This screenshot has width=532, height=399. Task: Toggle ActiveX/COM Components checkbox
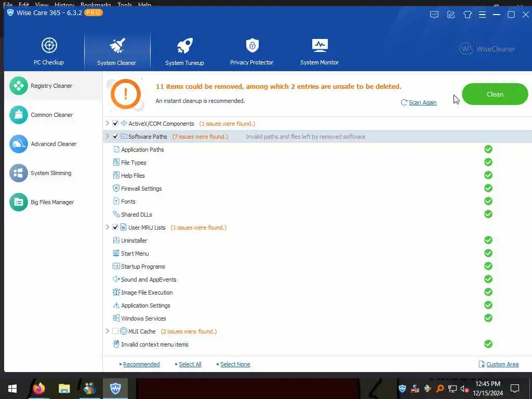(x=115, y=124)
